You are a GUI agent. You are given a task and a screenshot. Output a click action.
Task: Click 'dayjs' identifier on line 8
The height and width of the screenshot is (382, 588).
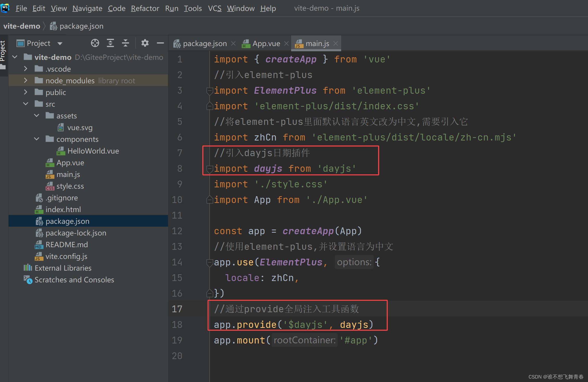(268, 169)
